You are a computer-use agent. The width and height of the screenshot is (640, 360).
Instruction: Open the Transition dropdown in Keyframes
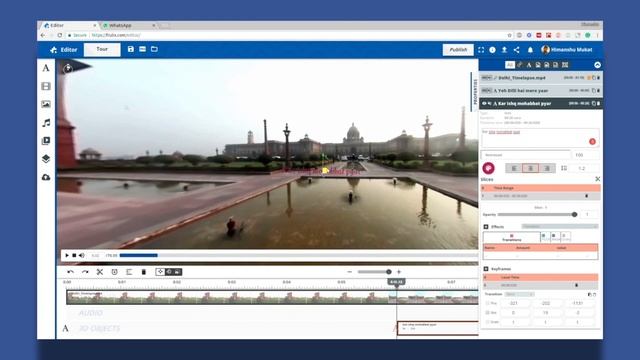tap(519, 294)
